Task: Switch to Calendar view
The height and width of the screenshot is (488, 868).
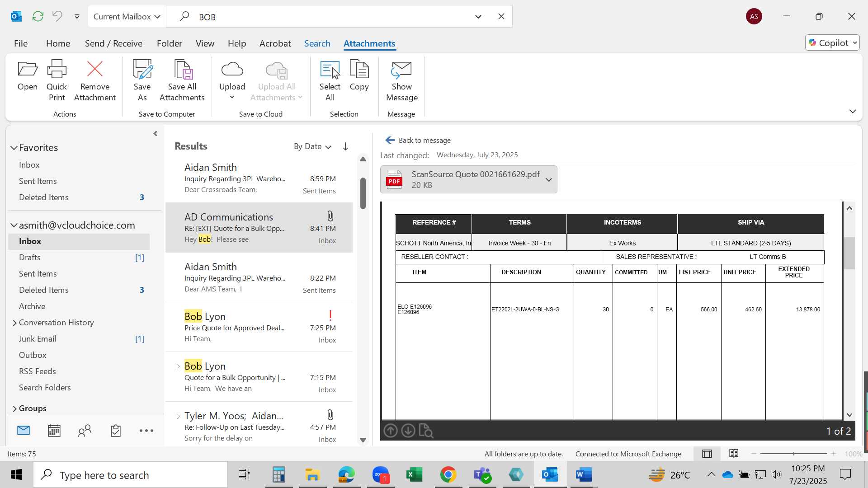Action: click(x=54, y=431)
